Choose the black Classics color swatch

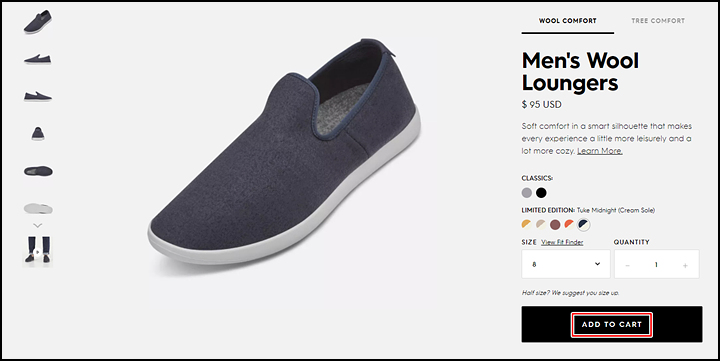click(541, 193)
